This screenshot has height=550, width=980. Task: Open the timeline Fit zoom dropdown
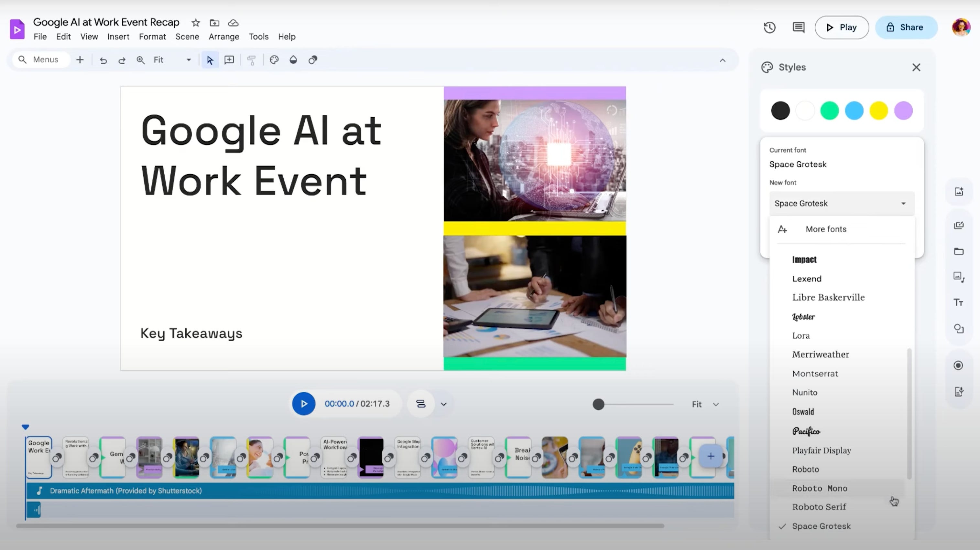click(x=705, y=405)
